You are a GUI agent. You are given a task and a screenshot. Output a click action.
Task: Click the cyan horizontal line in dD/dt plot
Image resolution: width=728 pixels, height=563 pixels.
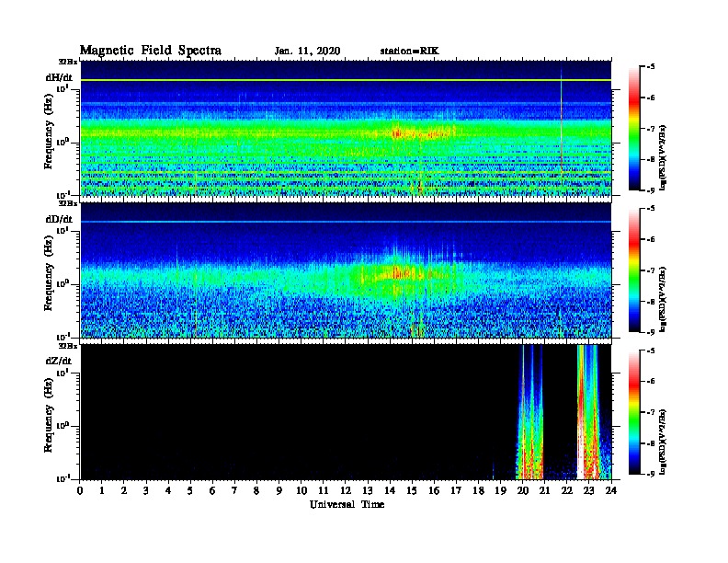(346, 222)
